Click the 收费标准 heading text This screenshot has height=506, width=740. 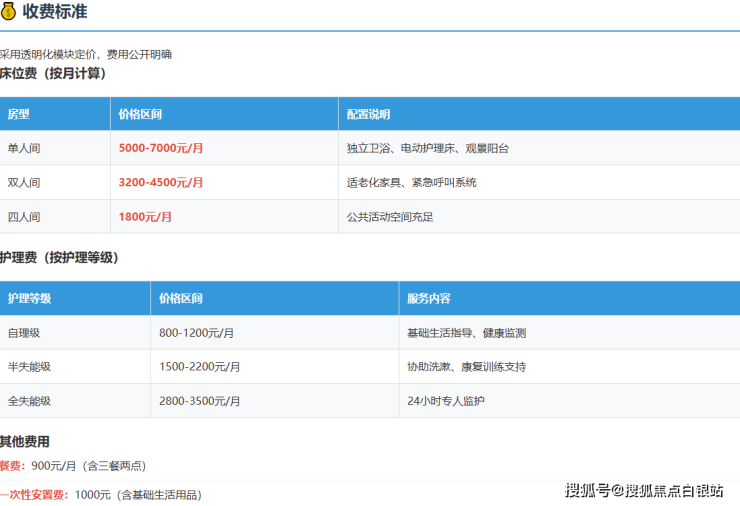[54, 11]
